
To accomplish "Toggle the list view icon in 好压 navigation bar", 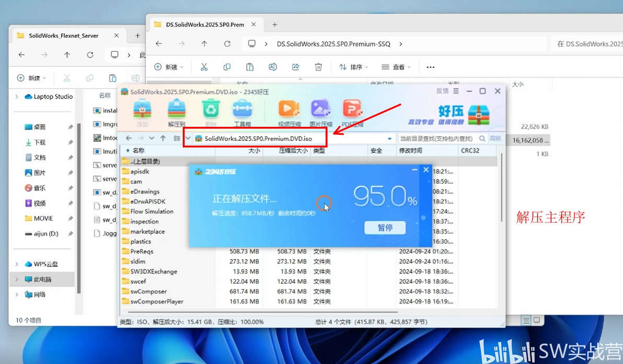I will coord(177,138).
